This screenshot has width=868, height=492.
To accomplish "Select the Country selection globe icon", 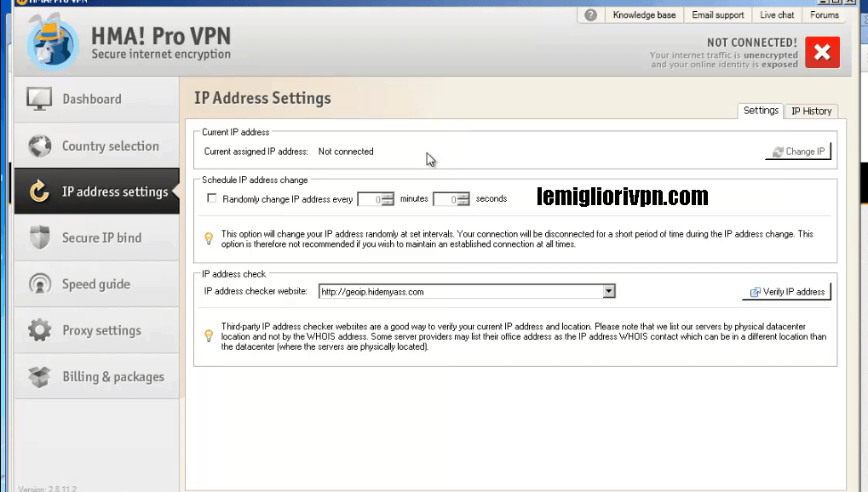I will click(39, 146).
